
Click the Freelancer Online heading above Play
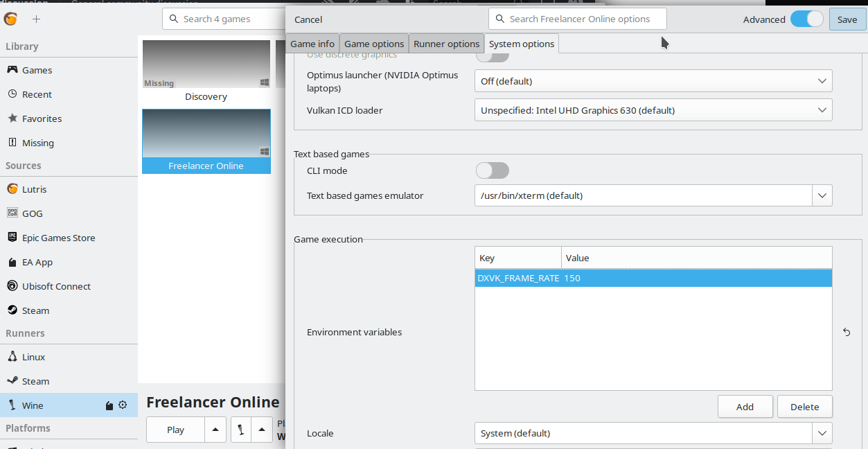coord(213,402)
